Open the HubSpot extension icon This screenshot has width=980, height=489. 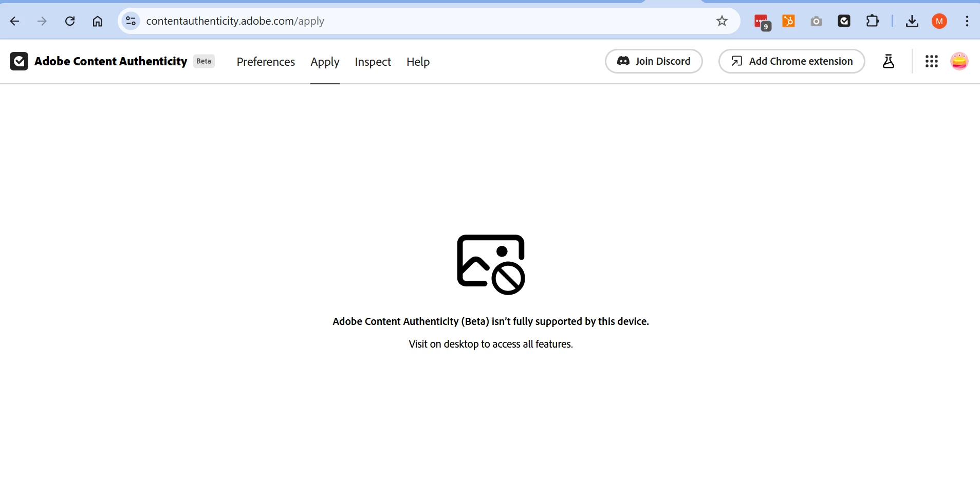tap(788, 21)
